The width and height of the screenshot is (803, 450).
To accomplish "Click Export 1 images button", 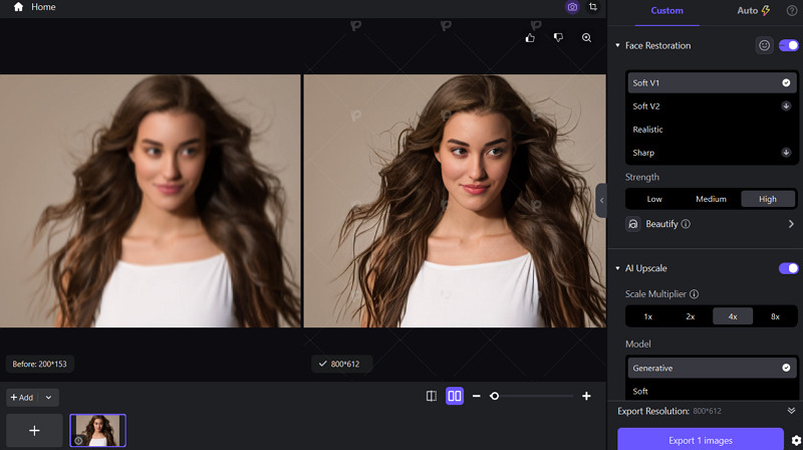I will tap(701, 440).
